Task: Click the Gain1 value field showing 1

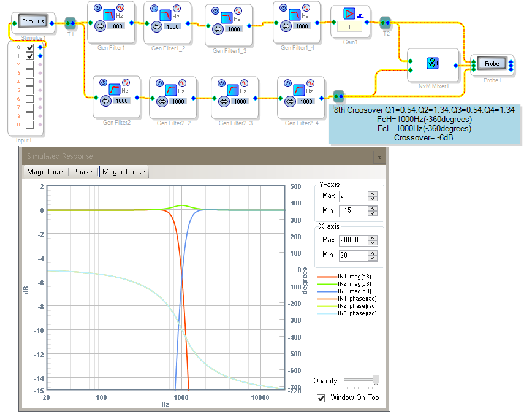Action: [x=349, y=27]
